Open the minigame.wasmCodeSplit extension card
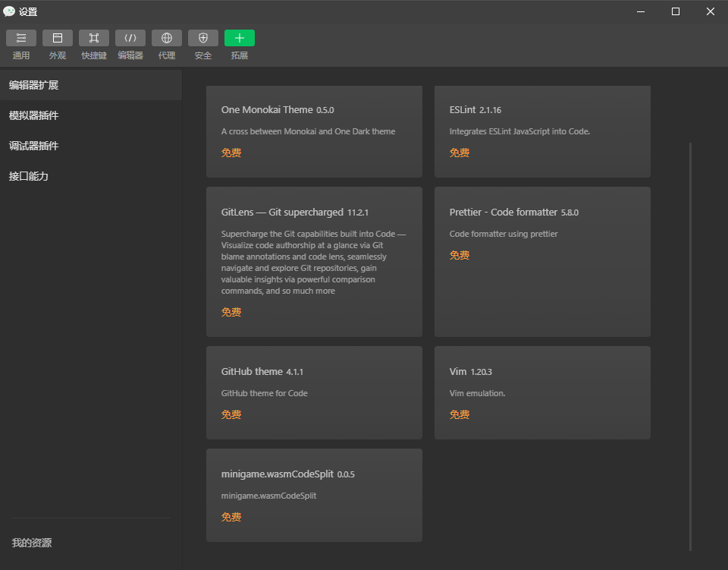Image resolution: width=728 pixels, height=570 pixels. [314, 495]
